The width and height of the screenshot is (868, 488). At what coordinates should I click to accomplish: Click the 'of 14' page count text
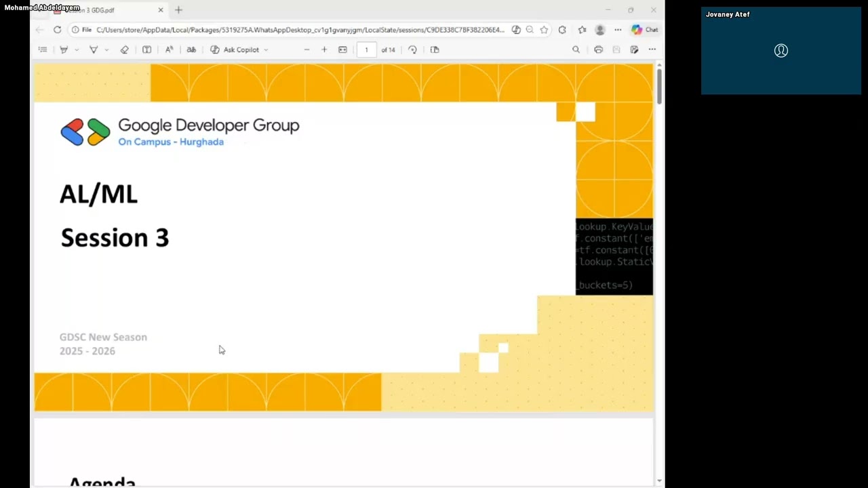tap(388, 49)
